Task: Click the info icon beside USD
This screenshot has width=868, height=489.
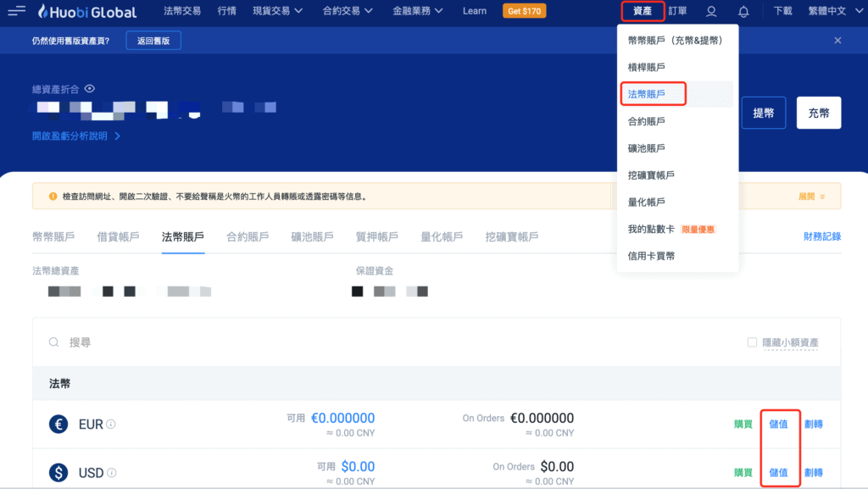Action: click(x=112, y=472)
